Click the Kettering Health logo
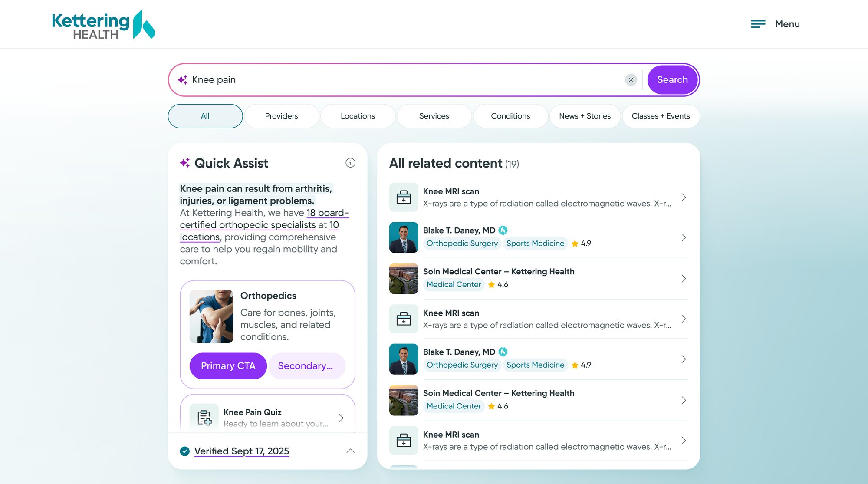 (103, 25)
